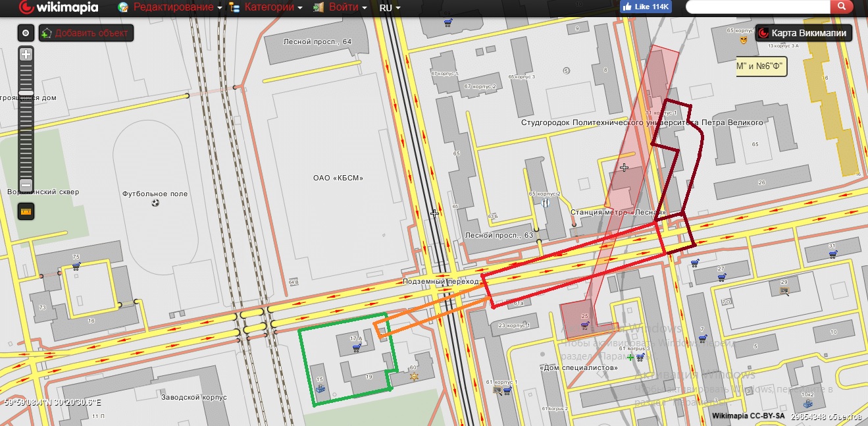Click the zoom out minus button
The image size is (868, 426).
click(x=26, y=185)
